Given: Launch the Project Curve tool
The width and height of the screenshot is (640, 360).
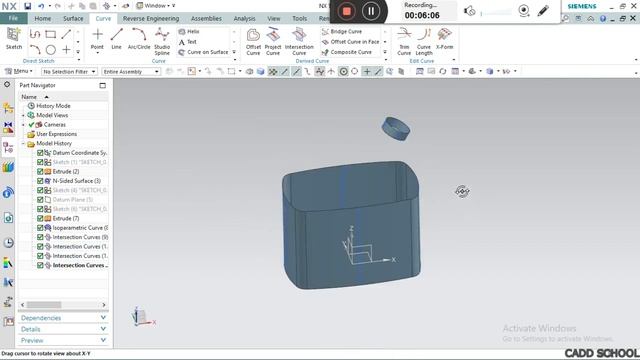Looking at the screenshot, I should (273, 41).
